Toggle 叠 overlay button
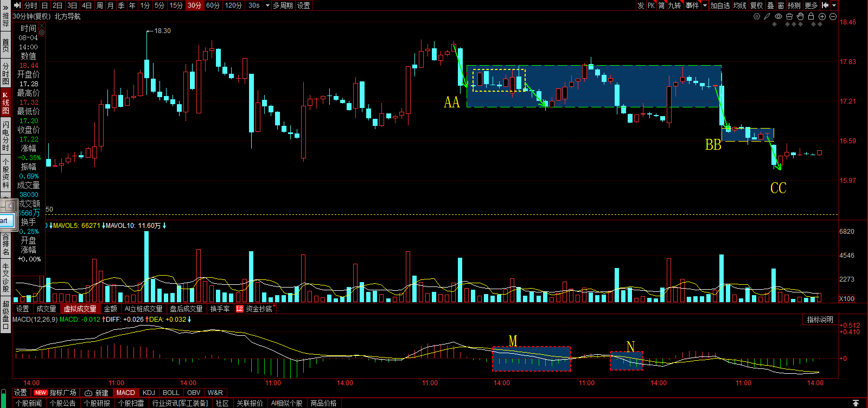 771,5
